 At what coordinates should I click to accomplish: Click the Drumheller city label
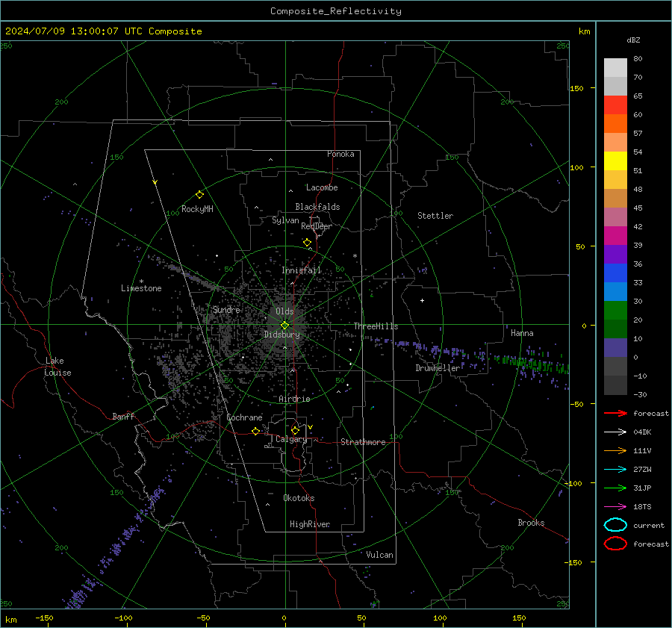[438, 368]
